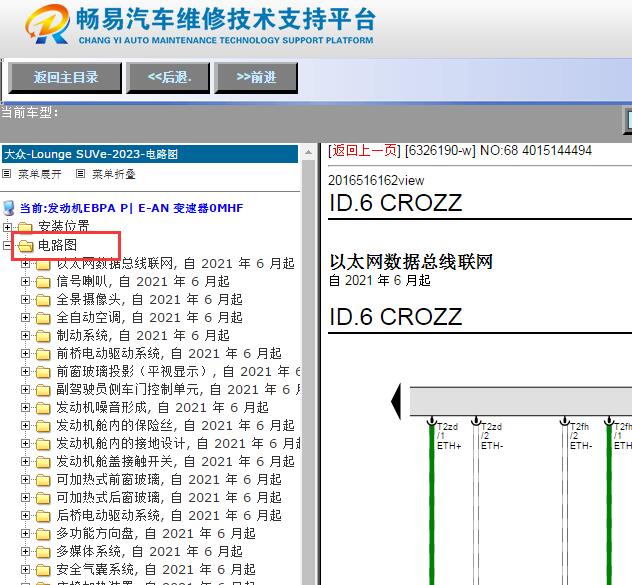Click folder icon of 前窗玻璃投影
The image size is (632, 585).
43,372
